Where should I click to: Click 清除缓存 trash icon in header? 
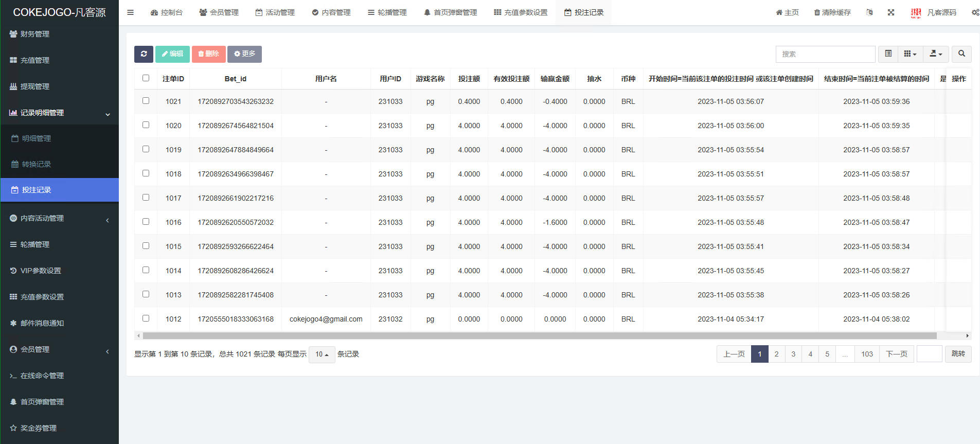(832, 12)
